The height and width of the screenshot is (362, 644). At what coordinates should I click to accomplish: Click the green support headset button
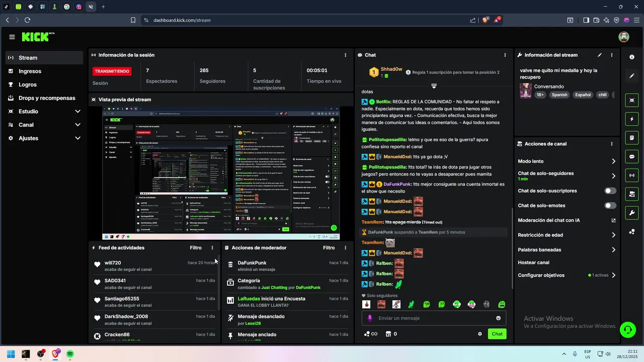tap(627, 330)
